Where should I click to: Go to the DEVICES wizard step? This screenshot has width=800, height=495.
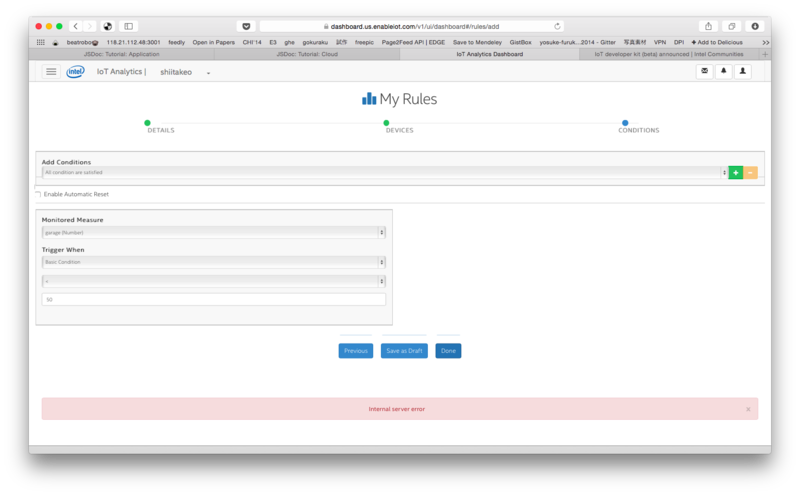[399, 130]
